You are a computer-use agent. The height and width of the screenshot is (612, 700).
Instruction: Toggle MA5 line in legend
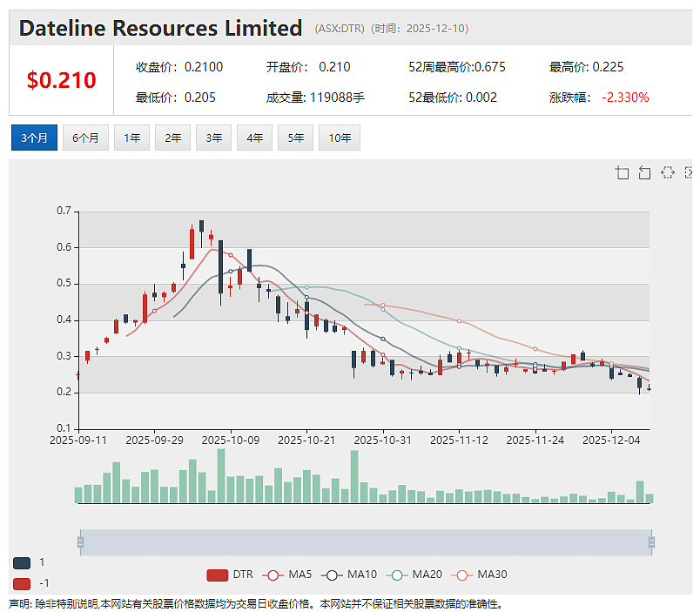pos(287,575)
